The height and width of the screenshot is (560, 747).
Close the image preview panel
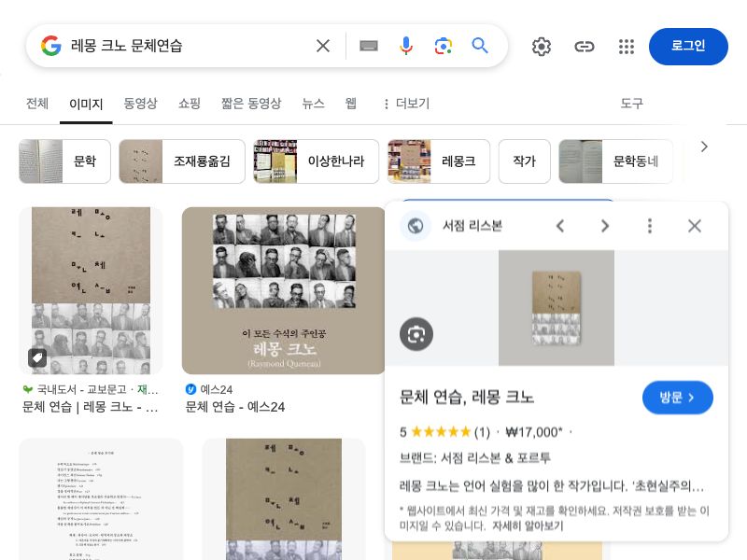point(695,226)
